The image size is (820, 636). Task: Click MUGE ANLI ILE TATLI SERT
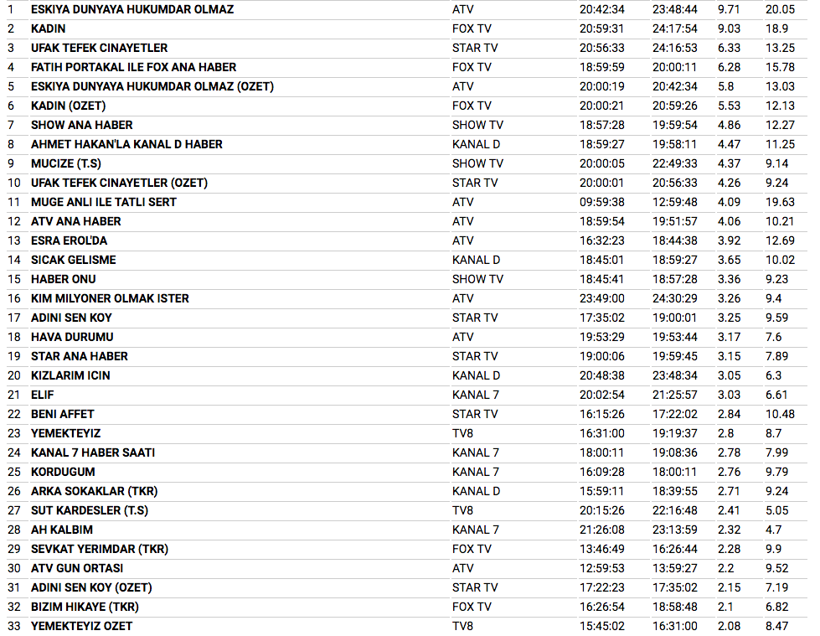[103, 202]
